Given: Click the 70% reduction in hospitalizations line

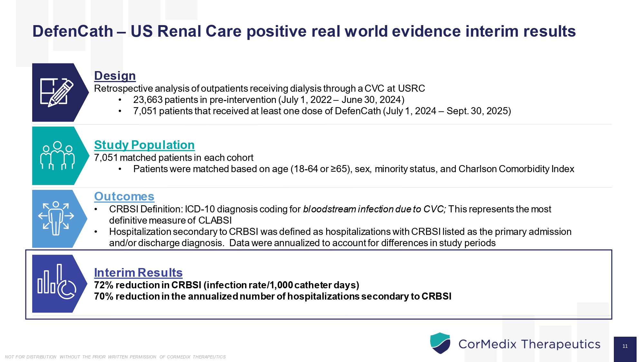Looking at the screenshot, I should coord(272,296).
